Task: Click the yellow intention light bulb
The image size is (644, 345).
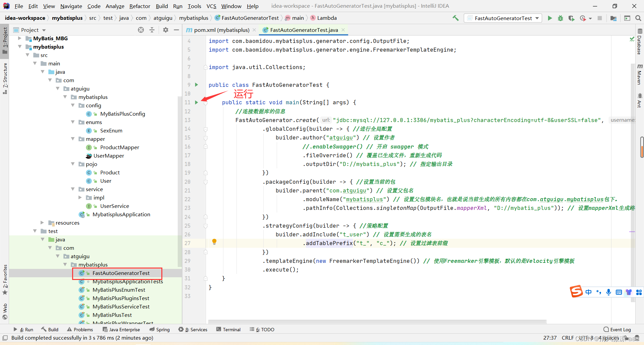Action: pyautogui.click(x=214, y=242)
